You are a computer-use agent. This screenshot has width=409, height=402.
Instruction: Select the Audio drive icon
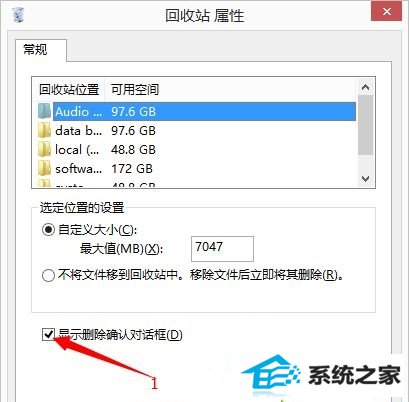[44, 111]
